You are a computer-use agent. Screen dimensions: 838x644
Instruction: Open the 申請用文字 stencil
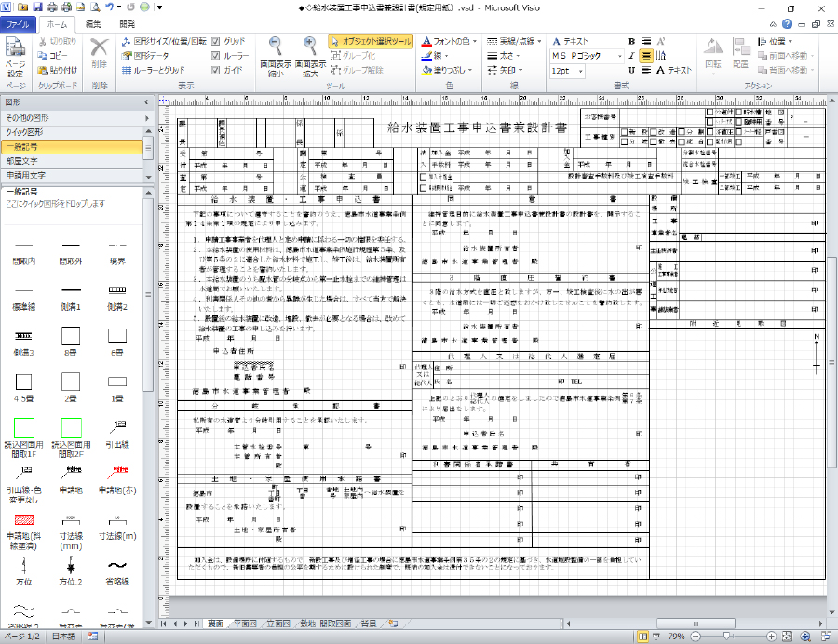[73, 175]
